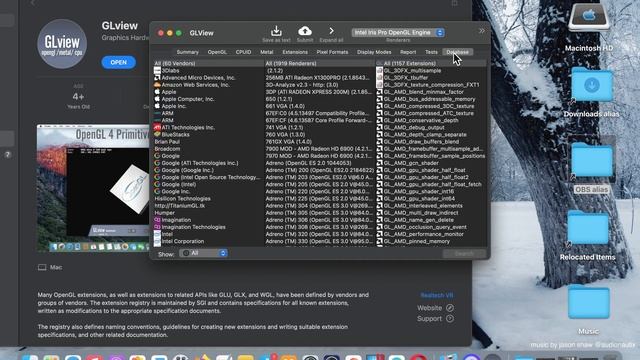The image size is (640, 360).
Task: Select GL_3DFX_multisample extension
Action: tap(431, 71)
